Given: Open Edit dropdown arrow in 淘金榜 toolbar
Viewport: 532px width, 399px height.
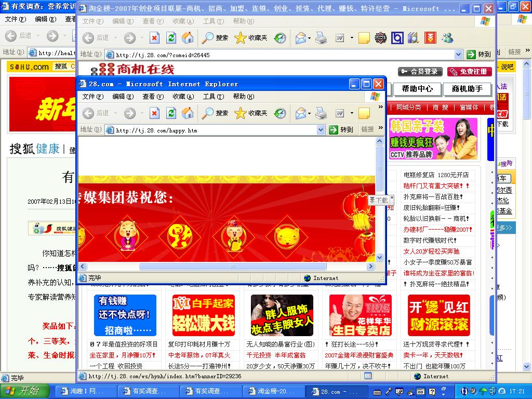Looking at the screenshot, I should tap(352, 37).
